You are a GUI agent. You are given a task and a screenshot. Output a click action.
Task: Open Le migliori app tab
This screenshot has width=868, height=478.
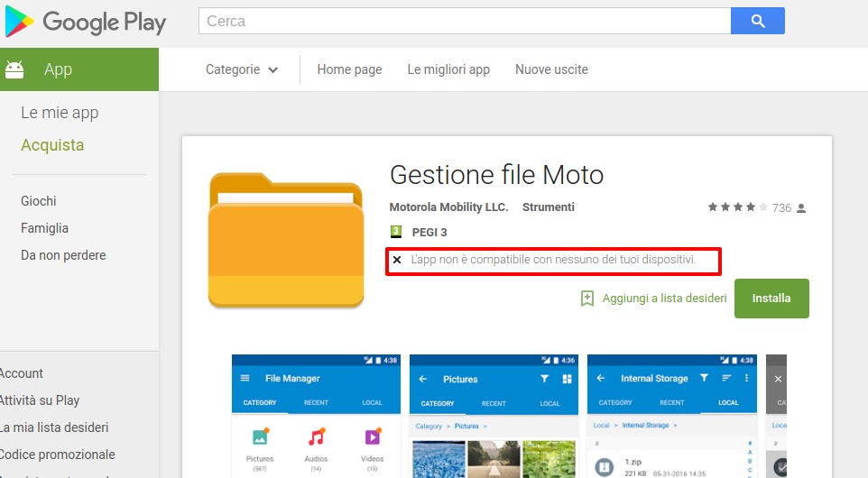pyautogui.click(x=448, y=69)
